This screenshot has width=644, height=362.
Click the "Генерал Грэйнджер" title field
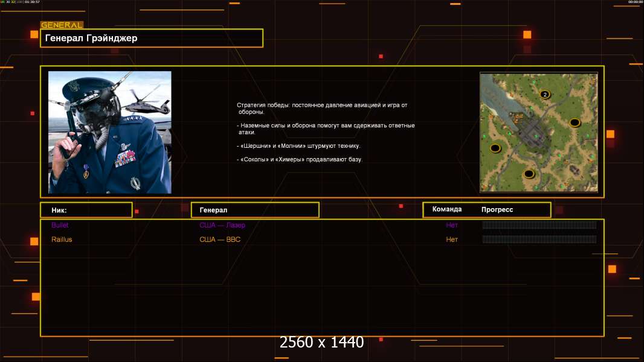[x=152, y=38]
